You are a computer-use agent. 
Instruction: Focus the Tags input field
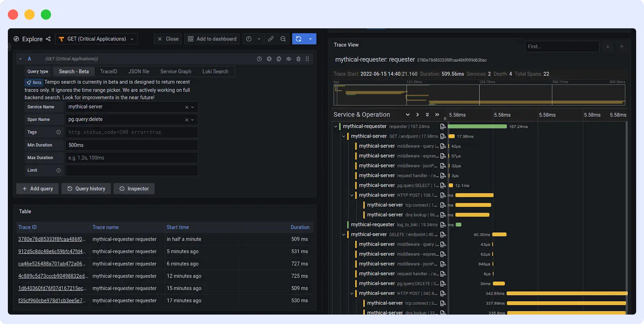(132, 132)
